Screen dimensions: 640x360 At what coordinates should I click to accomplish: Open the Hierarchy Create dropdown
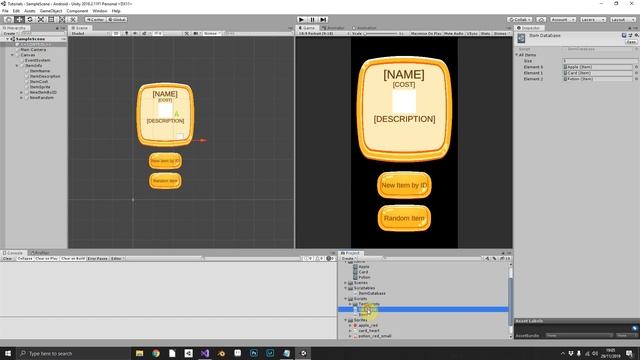[x=11, y=33]
